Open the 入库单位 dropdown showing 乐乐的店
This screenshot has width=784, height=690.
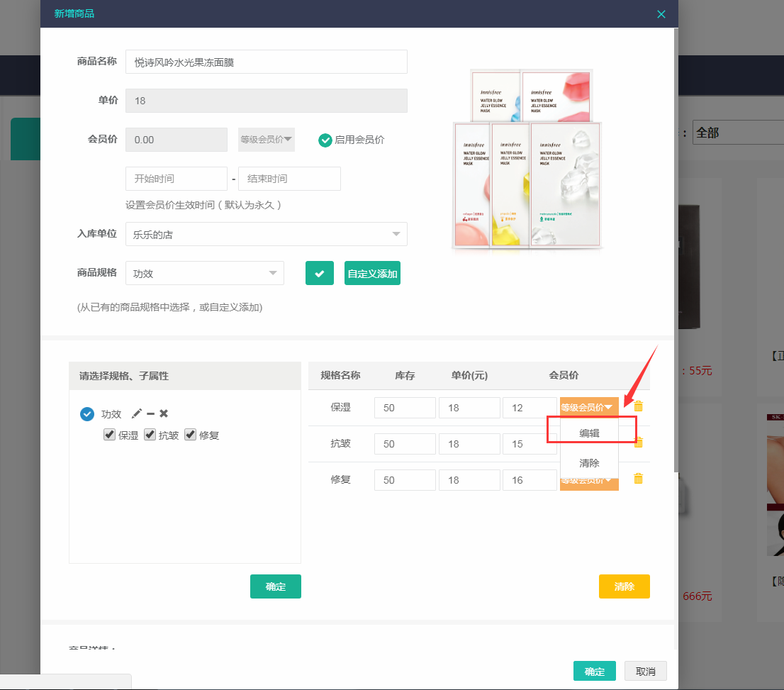tap(266, 234)
